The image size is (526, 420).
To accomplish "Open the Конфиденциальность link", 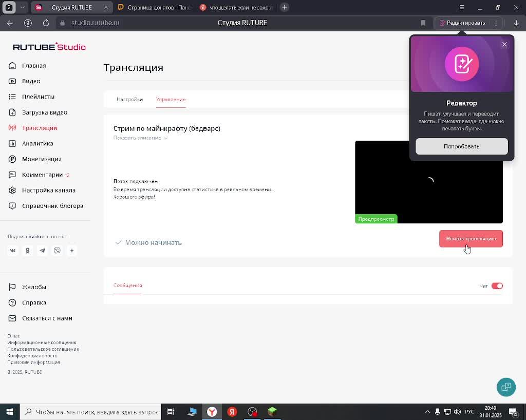I will click(x=32, y=356).
